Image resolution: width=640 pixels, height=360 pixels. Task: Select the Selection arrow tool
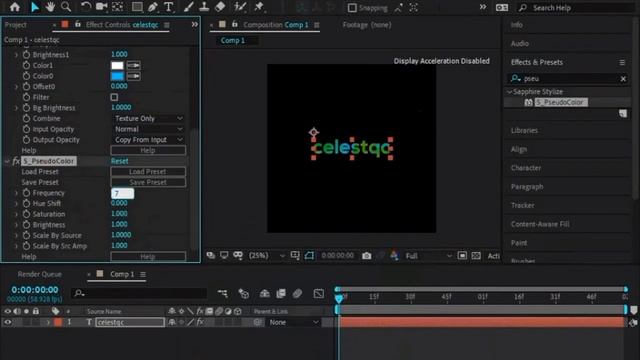(x=35, y=7)
